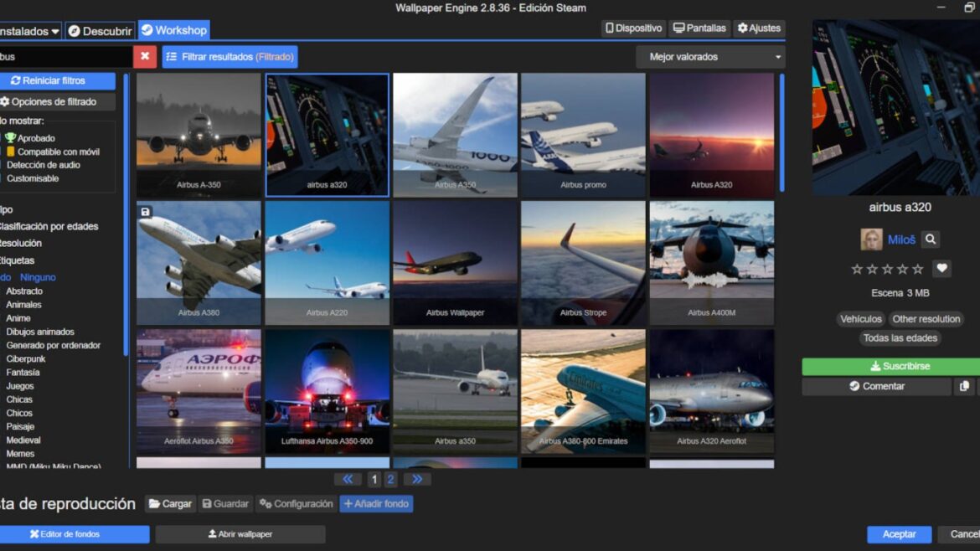The image size is (980, 551).
Task: Open Ajustes settings
Action: 759,28
